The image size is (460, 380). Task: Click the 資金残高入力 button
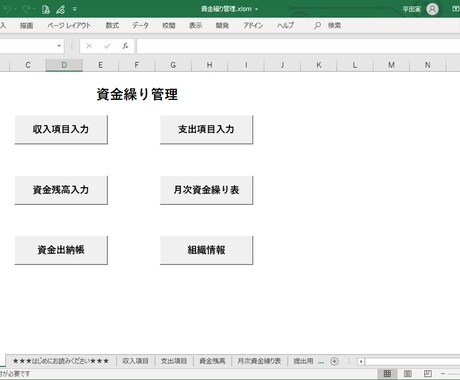(x=61, y=190)
